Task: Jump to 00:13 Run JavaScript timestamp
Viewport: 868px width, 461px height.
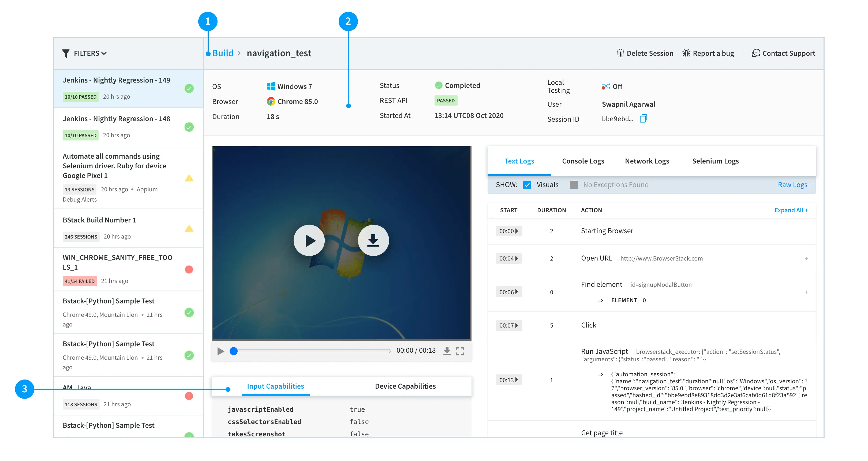Action: click(x=509, y=380)
